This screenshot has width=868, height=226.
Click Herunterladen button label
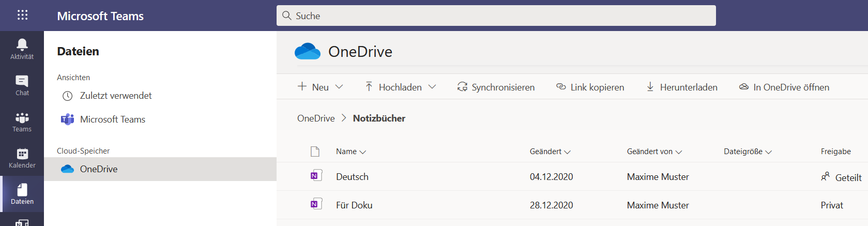coord(689,87)
